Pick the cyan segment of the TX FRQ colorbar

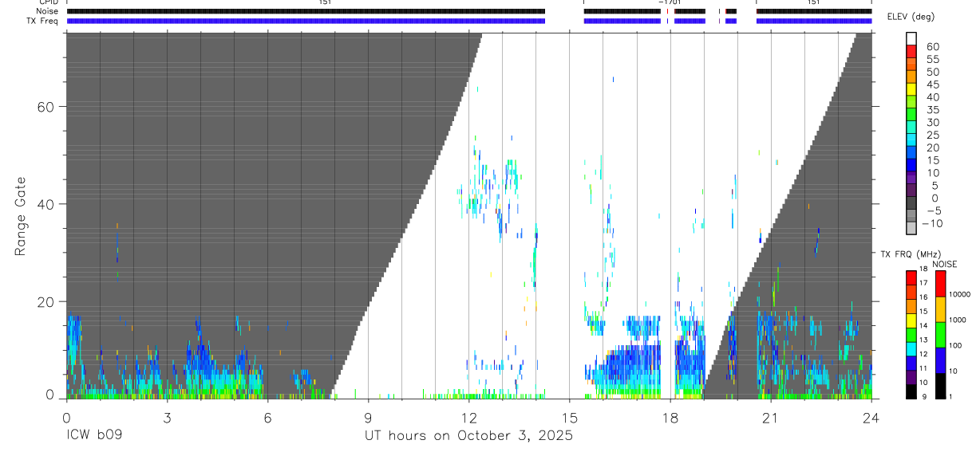(x=911, y=348)
